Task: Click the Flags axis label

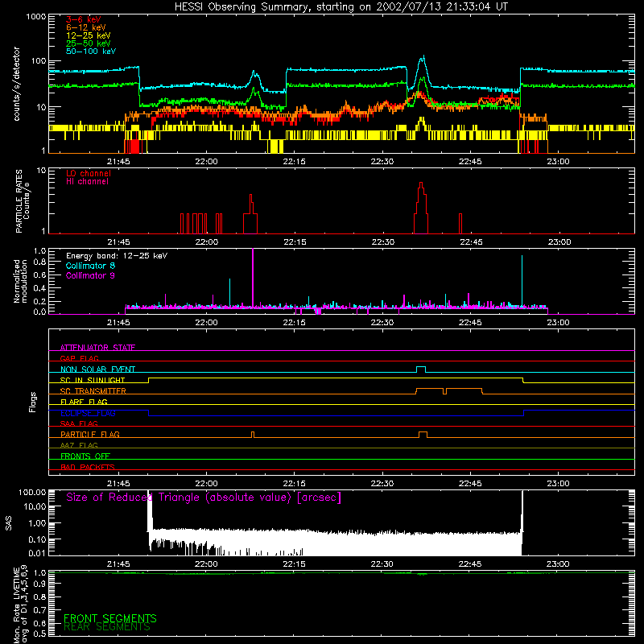Action: point(33,402)
